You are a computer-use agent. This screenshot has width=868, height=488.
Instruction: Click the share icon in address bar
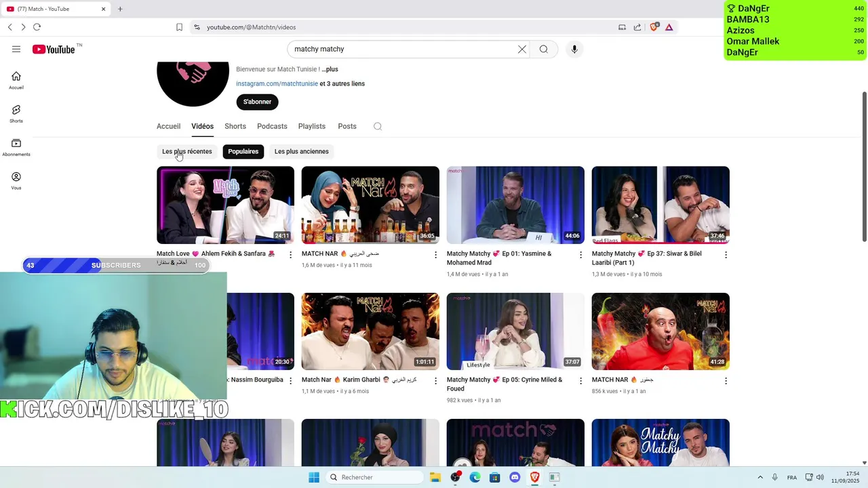(x=637, y=27)
